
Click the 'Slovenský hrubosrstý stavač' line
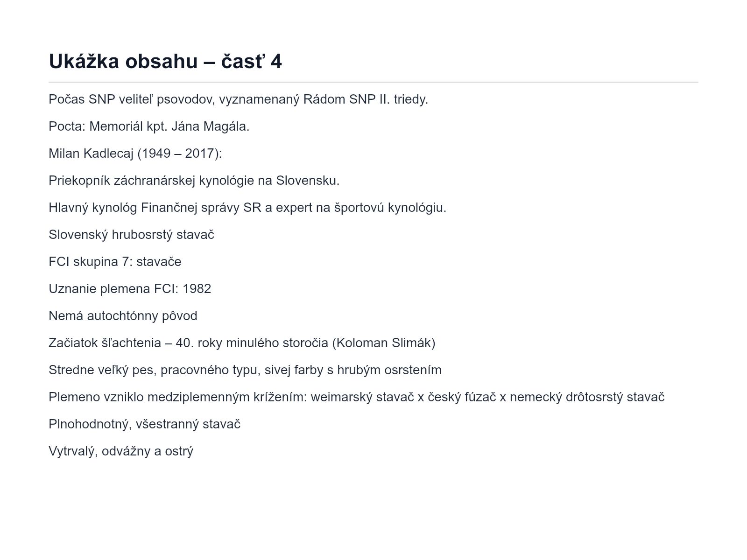point(132,235)
